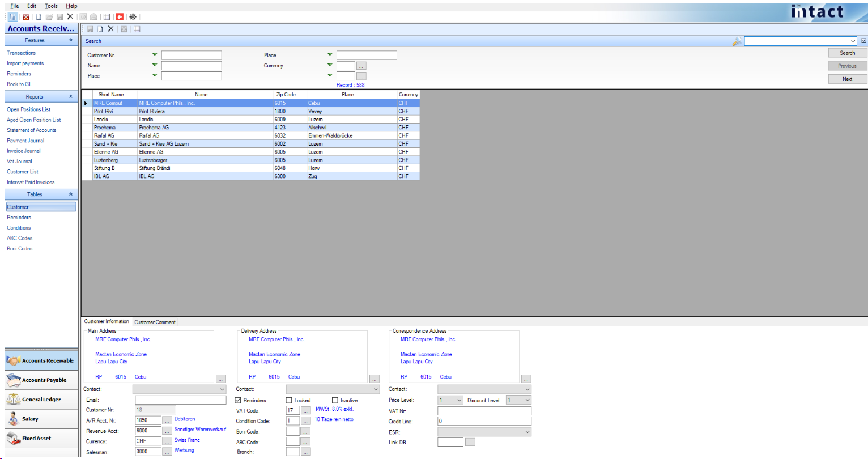This screenshot has height=459, width=868.
Task: Open the Main Address Contact dropdown
Action: (180, 389)
